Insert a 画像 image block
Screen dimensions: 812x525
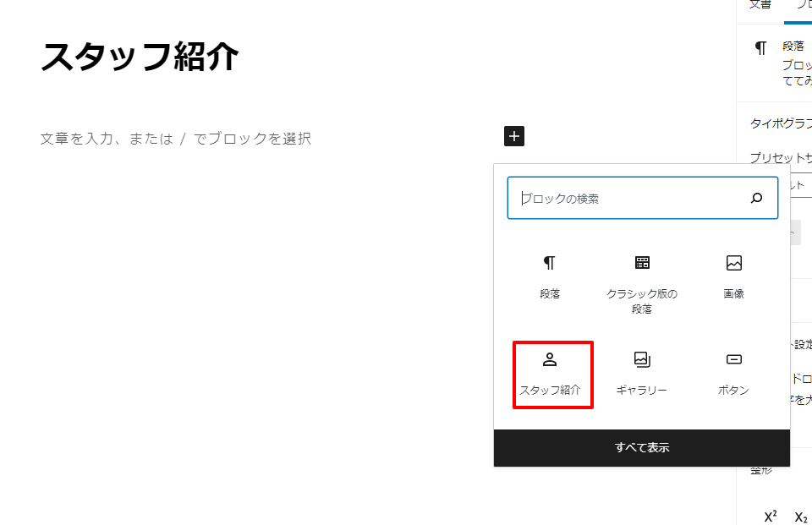pyautogui.click(x=733, y=276)
